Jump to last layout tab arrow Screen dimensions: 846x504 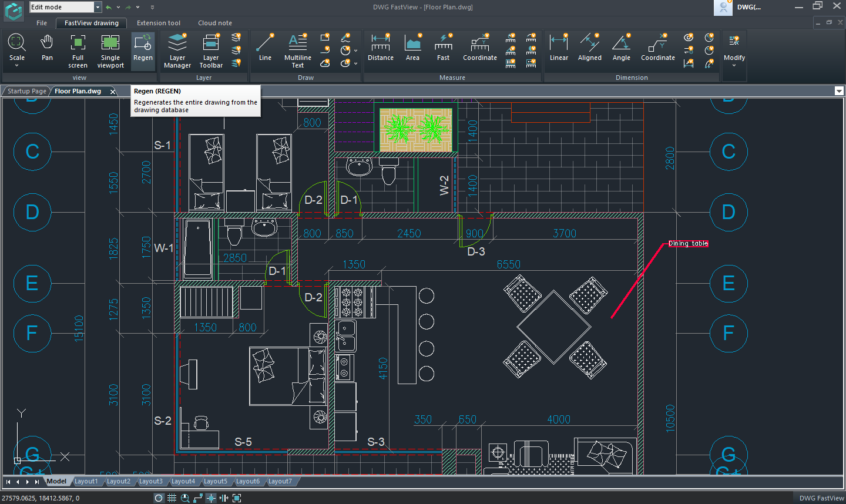click(x=36, y=482)
